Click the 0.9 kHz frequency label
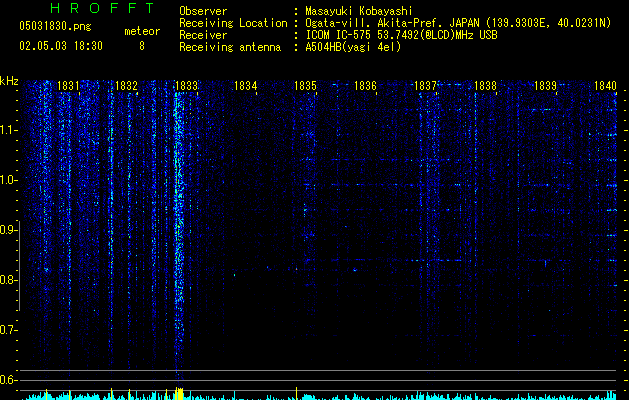The height and width of the screenshot is (400, 629). [8, 230]
